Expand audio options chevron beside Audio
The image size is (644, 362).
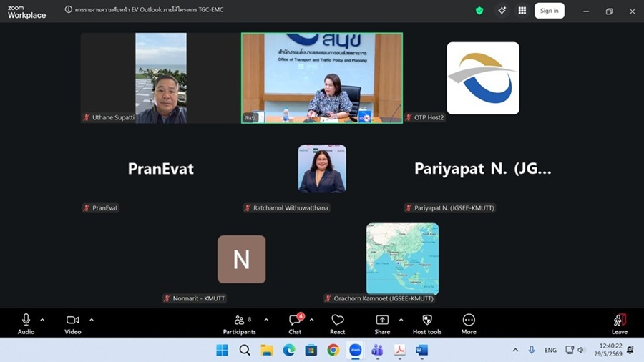(42, 320)
